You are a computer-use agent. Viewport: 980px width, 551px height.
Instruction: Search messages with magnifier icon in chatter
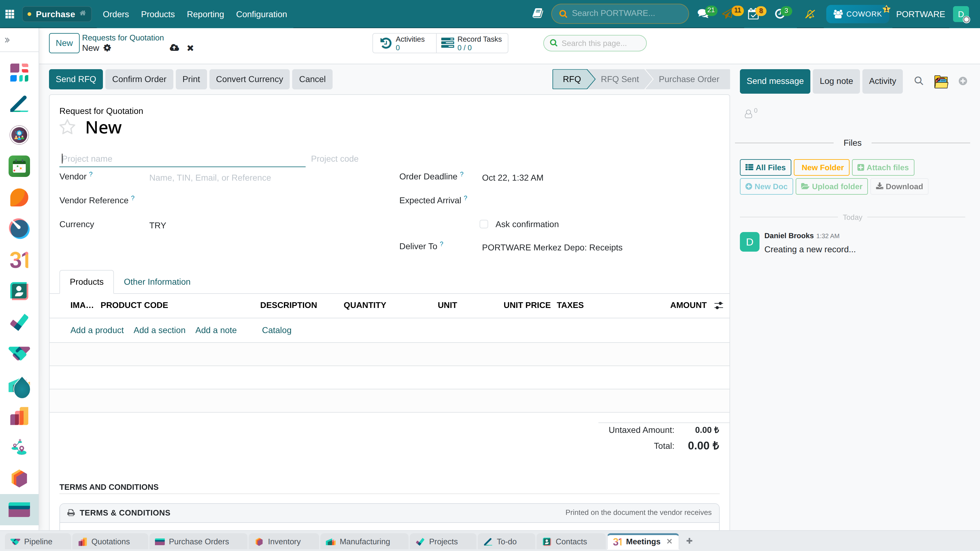point(919,81)
